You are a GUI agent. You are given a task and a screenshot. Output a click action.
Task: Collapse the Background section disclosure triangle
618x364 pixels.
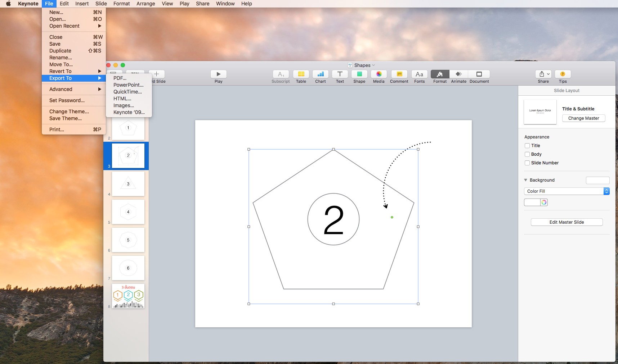526,180
